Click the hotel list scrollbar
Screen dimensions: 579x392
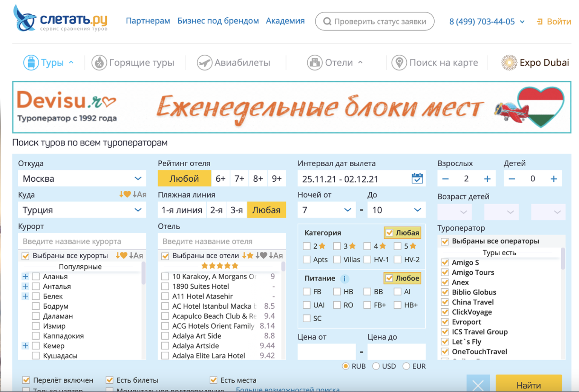(283, 267)
